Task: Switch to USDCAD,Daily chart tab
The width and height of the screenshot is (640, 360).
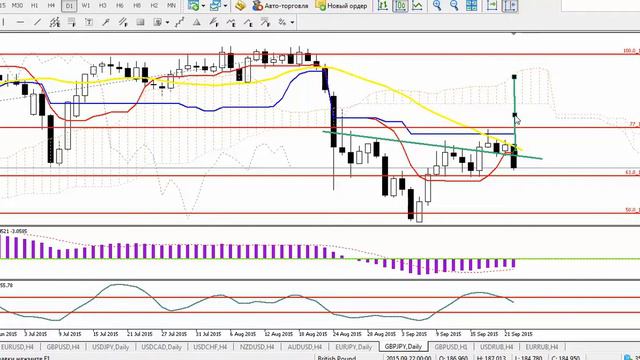Action: click(x=161, y=347)
